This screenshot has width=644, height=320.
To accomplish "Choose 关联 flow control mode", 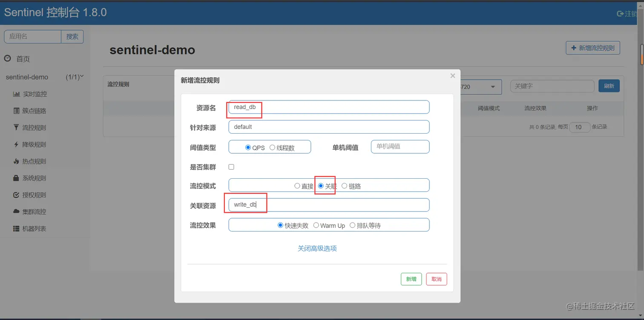I will pos(321,186).
